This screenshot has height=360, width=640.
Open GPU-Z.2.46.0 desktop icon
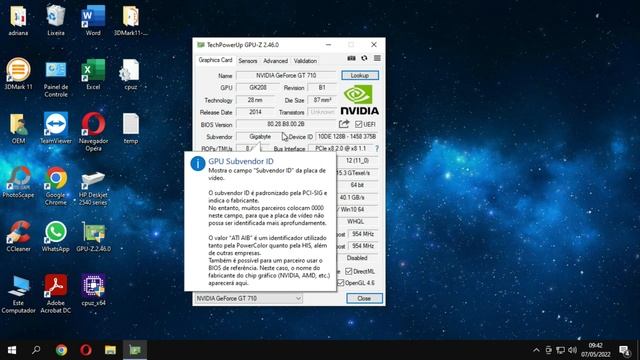pyautogui.click(x=93, y=236)
